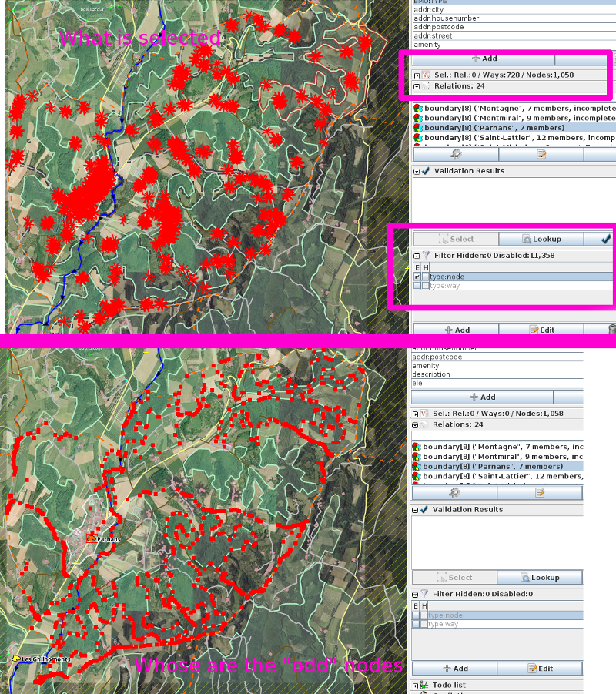Click Montmiral boundary relation icon, upper screenshot
The width and height of the screenshot is (616, 694).
click(418, 118)
